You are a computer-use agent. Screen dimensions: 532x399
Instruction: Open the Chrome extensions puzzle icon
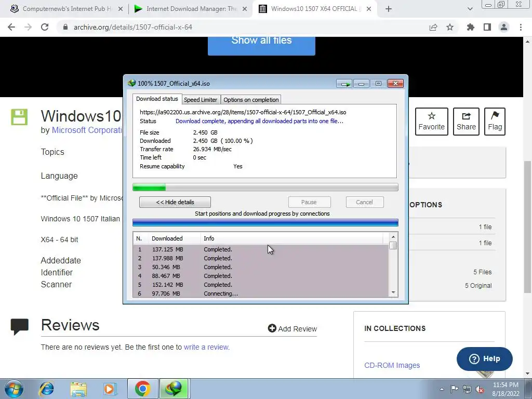point(471,27)
